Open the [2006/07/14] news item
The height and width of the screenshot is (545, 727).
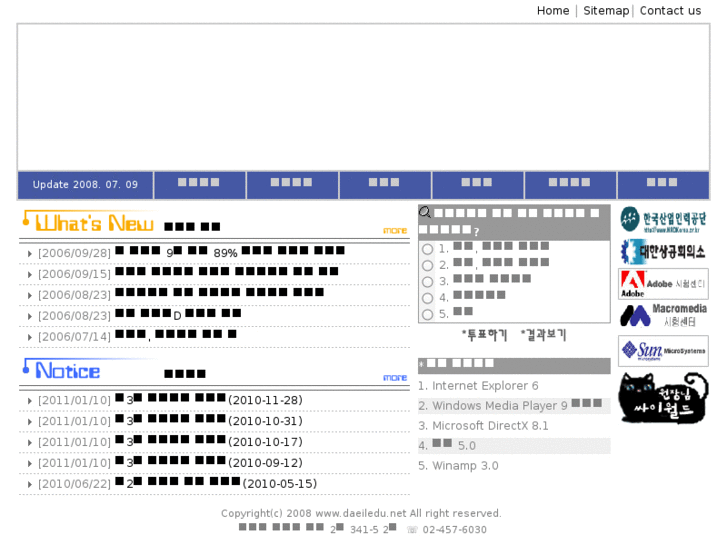click(x=176, y=334)
